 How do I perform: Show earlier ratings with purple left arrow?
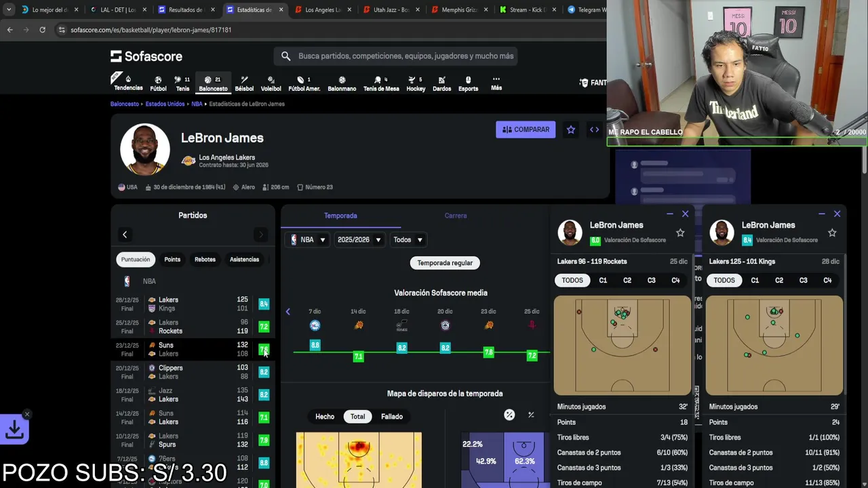pos(288,312)
